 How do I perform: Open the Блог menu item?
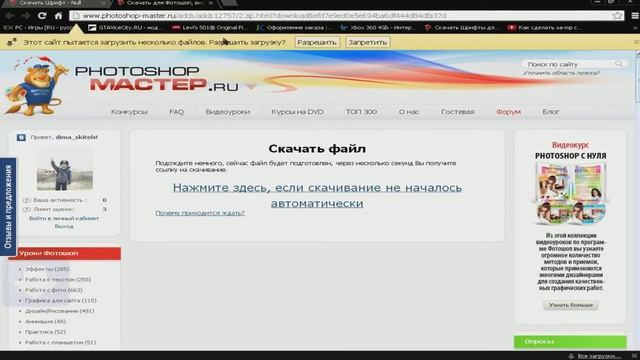click(x=551, y=111)
